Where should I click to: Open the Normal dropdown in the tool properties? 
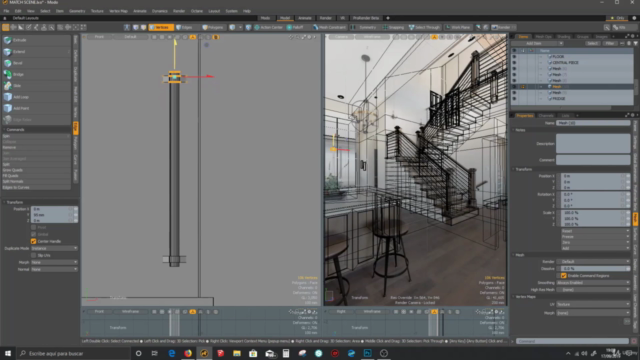(x=54, y=269)
